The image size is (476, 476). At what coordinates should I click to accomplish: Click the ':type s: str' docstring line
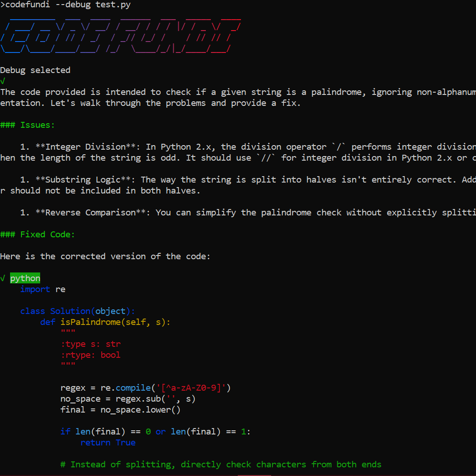[x=91, y=344]
